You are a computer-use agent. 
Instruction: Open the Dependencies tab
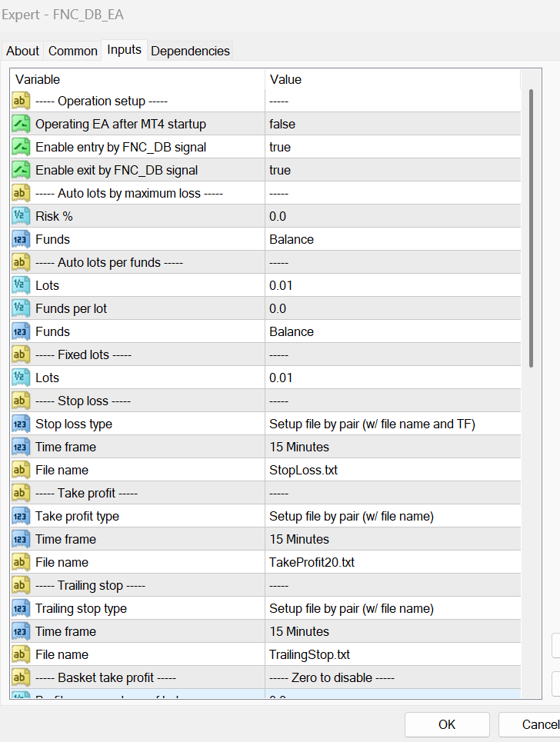190,51
